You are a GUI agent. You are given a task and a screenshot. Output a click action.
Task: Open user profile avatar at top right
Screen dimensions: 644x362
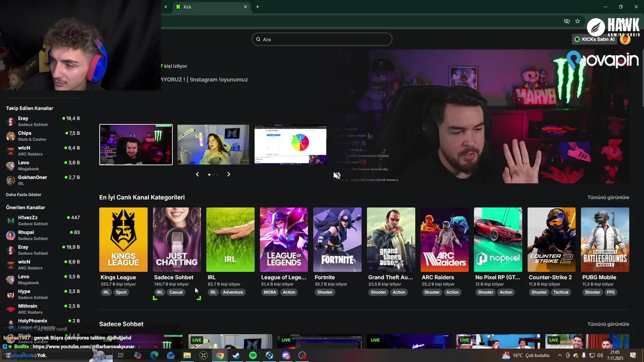click(625, 39)
